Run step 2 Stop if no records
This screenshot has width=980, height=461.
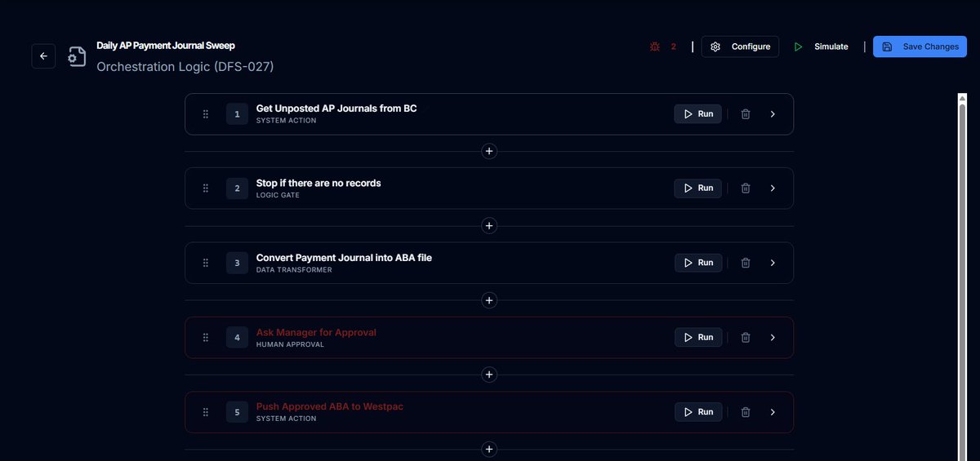(698, 188)
